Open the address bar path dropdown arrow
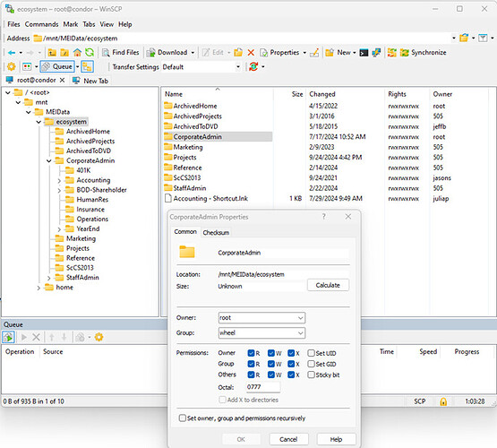Screen dimensions: 497x448 [x=454, y=38]
